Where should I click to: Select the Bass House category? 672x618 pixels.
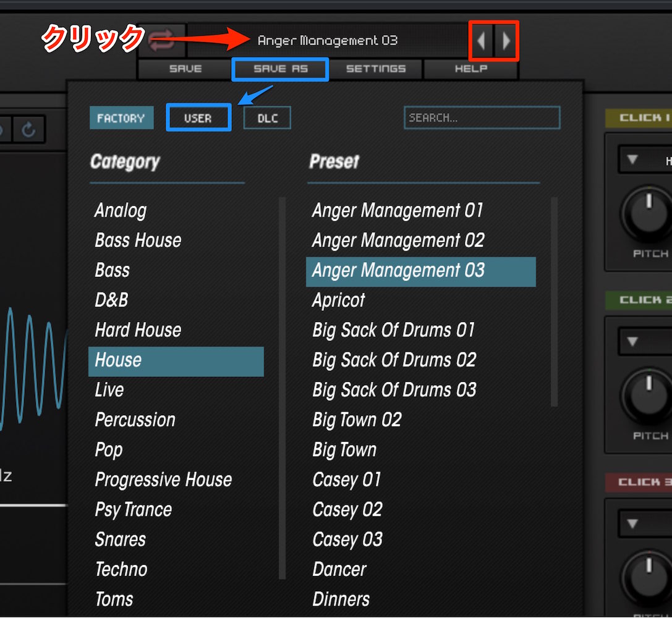176,240
